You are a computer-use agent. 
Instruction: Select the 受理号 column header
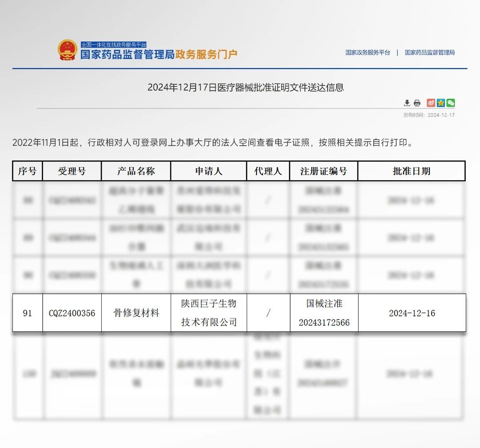pos(72,171)
